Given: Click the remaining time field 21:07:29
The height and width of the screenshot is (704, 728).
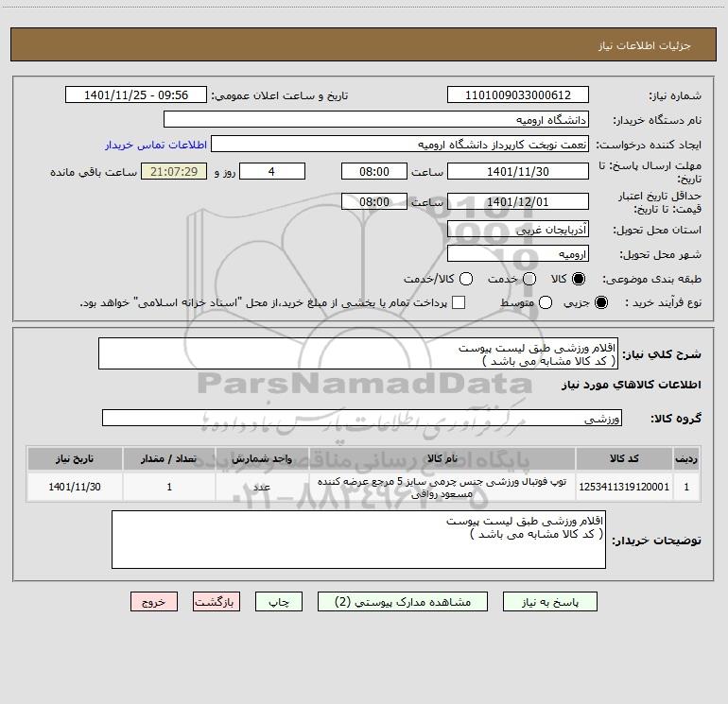Looking at the screenshot, I should tap(174, 171).
